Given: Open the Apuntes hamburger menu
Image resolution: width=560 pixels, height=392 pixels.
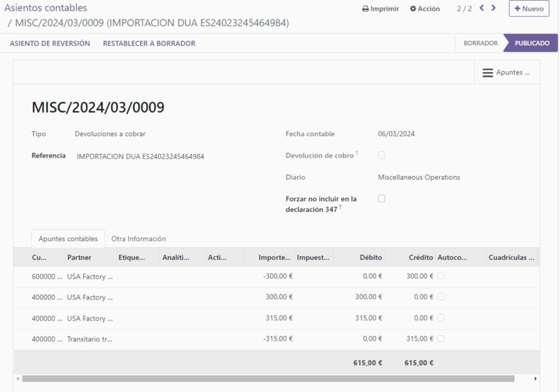Looking at the screenshot, I should [x=507, y=72].
